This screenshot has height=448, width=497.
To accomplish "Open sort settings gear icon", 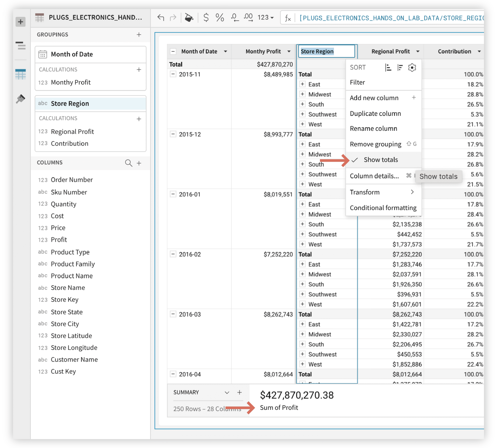I will [412, 68].
